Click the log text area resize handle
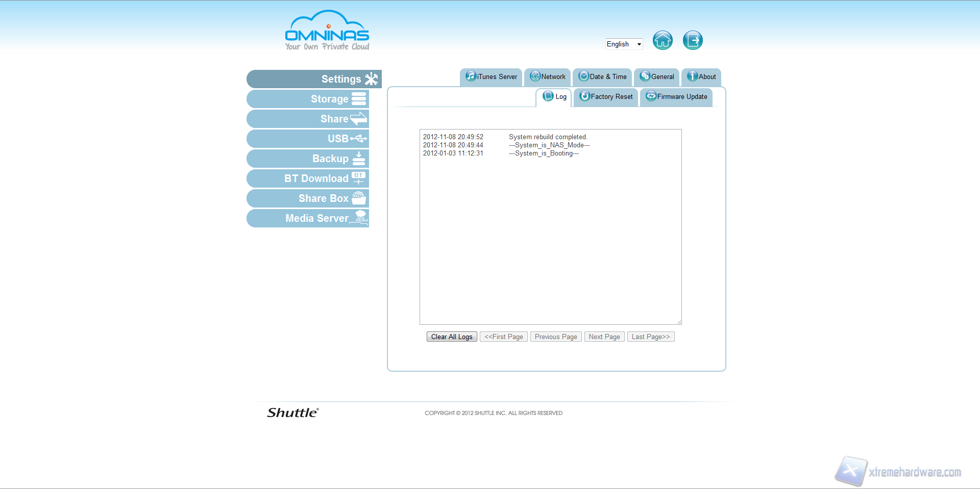 [x=679, y=322]
